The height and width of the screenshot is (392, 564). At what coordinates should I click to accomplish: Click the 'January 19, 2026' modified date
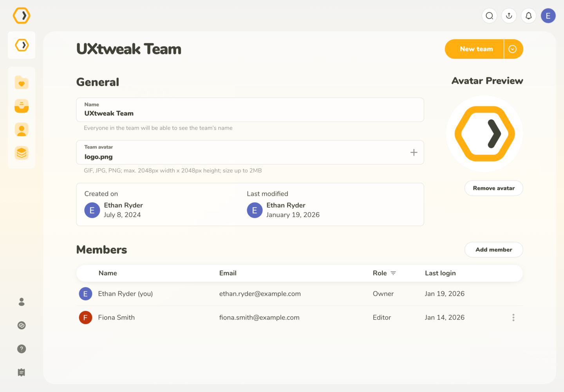pos(293,215)
